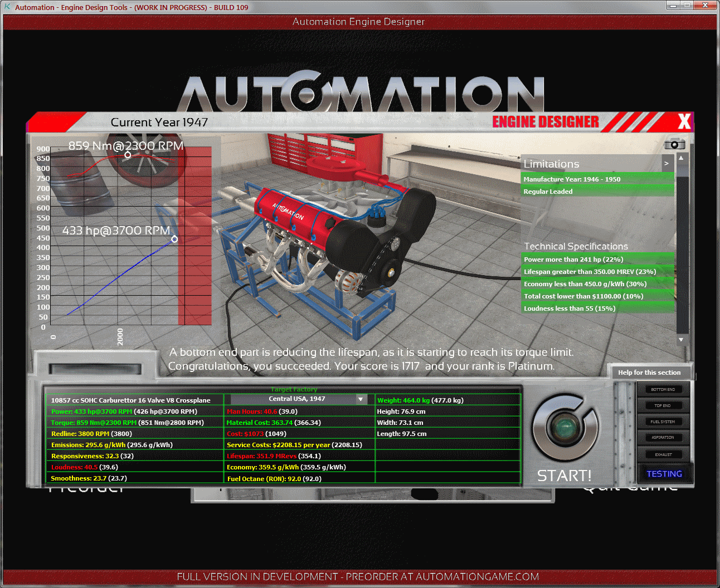Click the 'Lifespan: 351.9 MRevs' stat
The height and width of the screenshot is (588, 720).
pos(299,455)
